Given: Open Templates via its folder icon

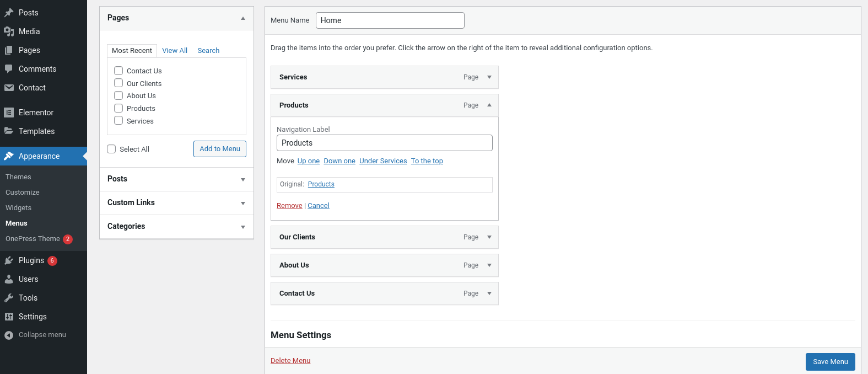Looking at the screenshot, I should coord(9,131).
